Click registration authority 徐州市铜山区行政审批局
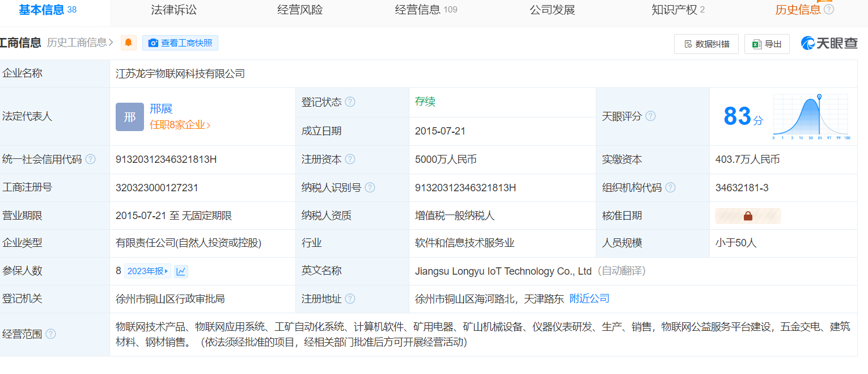The height and width of the screenshot is (374, 868). coord(170,299)
